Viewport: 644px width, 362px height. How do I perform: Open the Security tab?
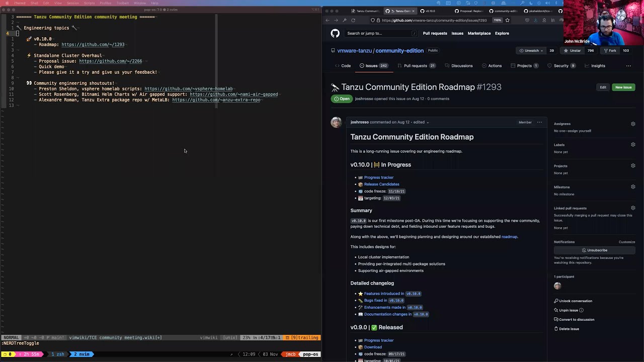(x=561, y=66)
